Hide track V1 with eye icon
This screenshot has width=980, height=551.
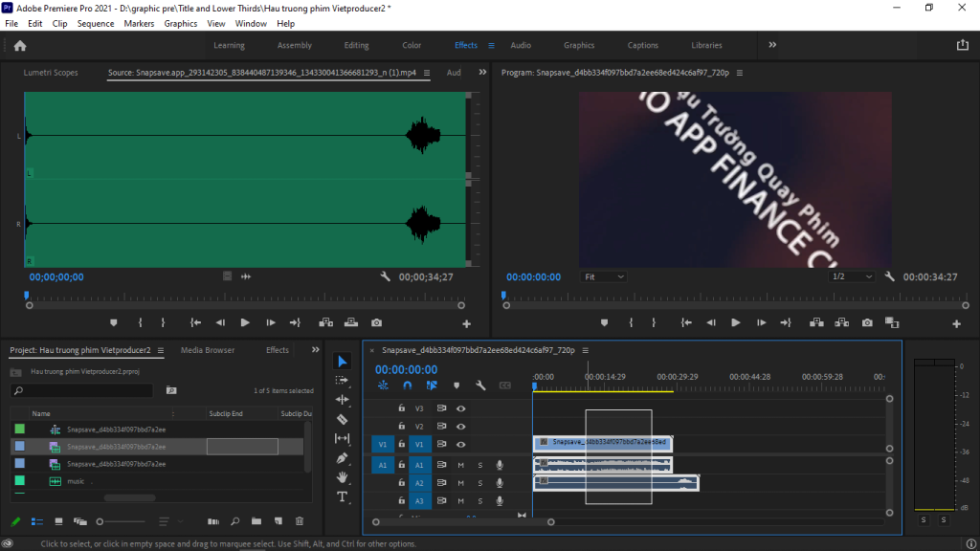460,445
